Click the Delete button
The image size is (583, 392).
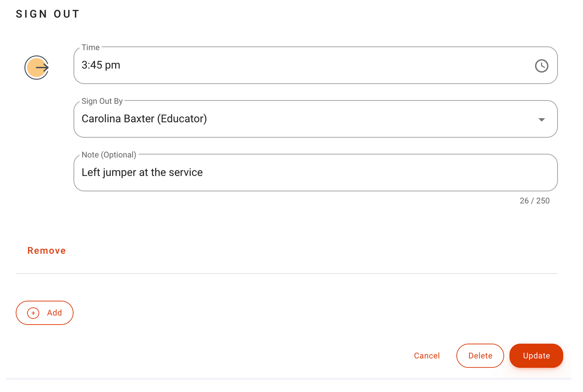click(480, 356)
